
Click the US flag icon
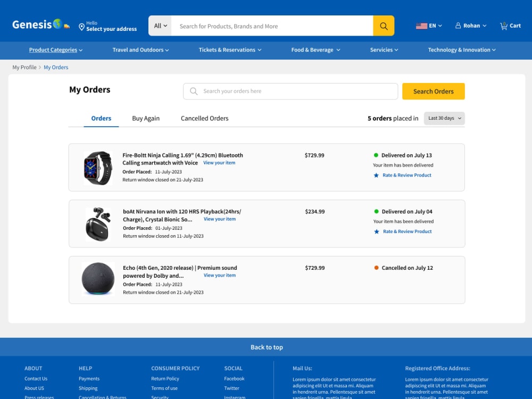click(421, 26)
